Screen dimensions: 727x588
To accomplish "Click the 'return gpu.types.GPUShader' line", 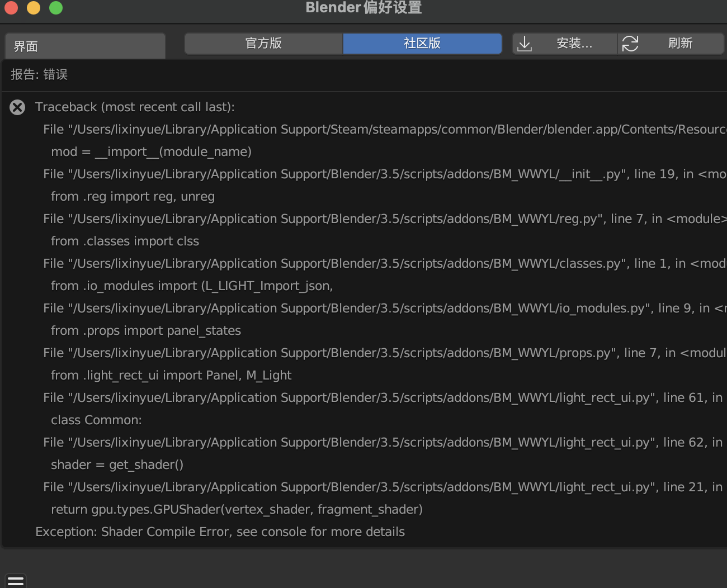I will (x=237, y=509).
